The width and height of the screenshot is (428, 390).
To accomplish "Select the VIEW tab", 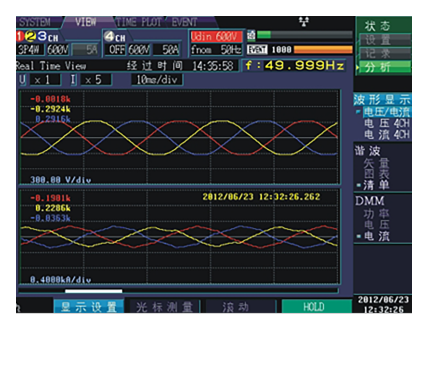I will point(86,22).
